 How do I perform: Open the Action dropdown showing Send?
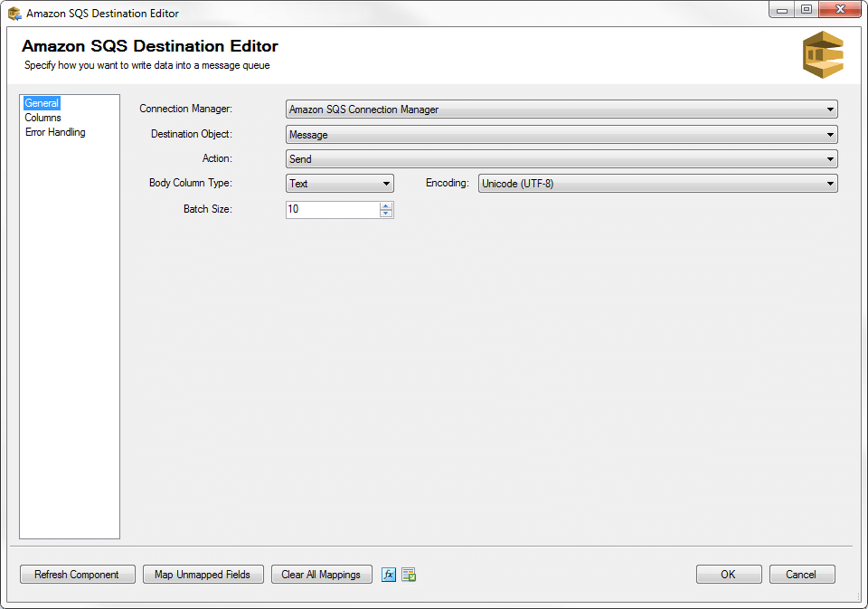tap(831, 158)
